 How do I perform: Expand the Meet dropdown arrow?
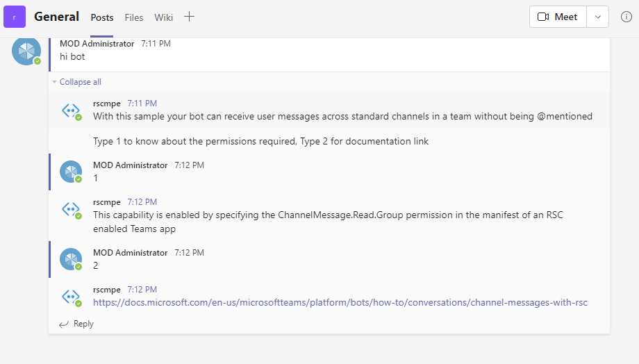[598, 17]
